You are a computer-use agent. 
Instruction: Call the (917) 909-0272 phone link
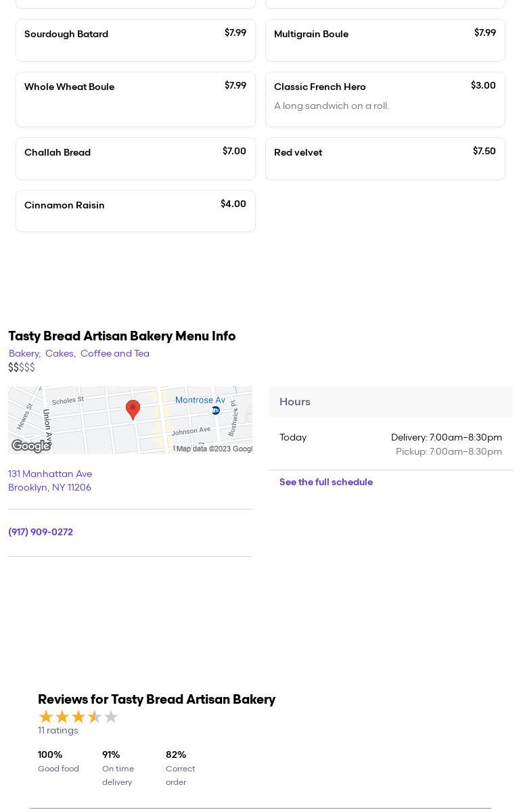coord(41,532)
